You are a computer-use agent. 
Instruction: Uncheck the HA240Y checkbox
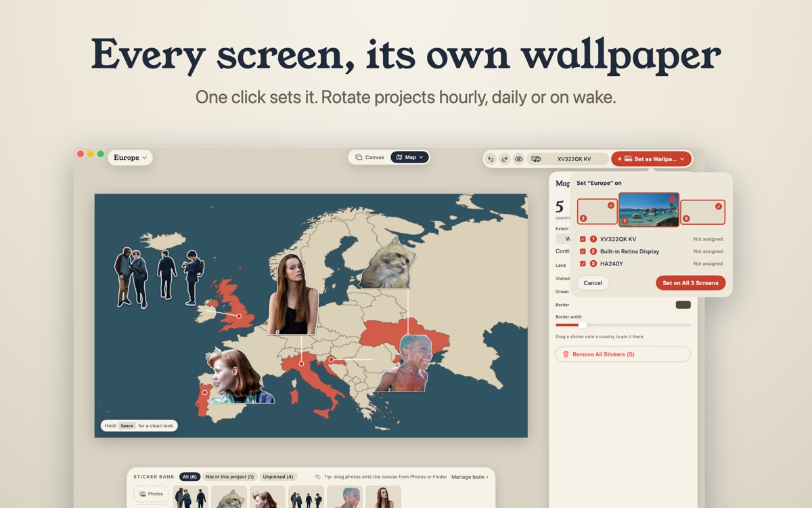tap(583, 263)
